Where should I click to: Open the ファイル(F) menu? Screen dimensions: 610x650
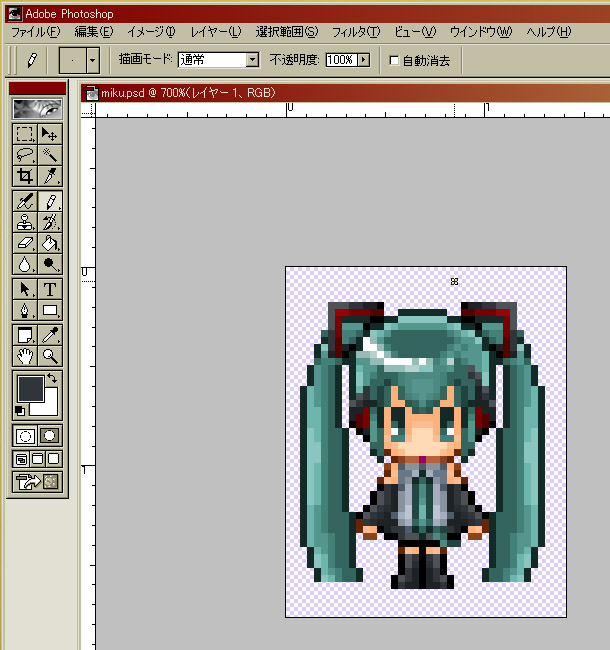[x=36, y=32]
